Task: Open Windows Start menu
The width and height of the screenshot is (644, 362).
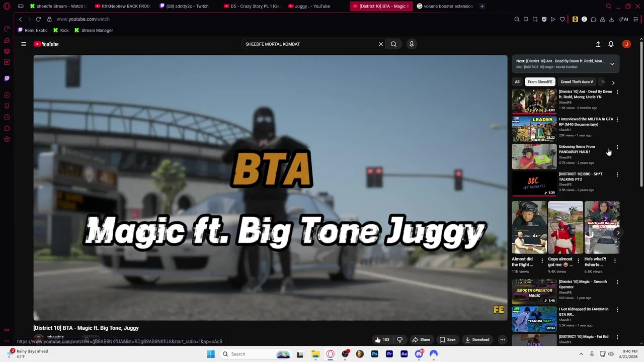Action: pyautogui.click(x=211, y=354)
